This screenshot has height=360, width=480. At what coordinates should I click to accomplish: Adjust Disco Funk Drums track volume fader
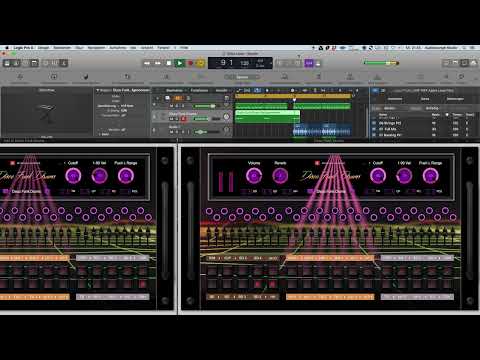pos(207,119)
